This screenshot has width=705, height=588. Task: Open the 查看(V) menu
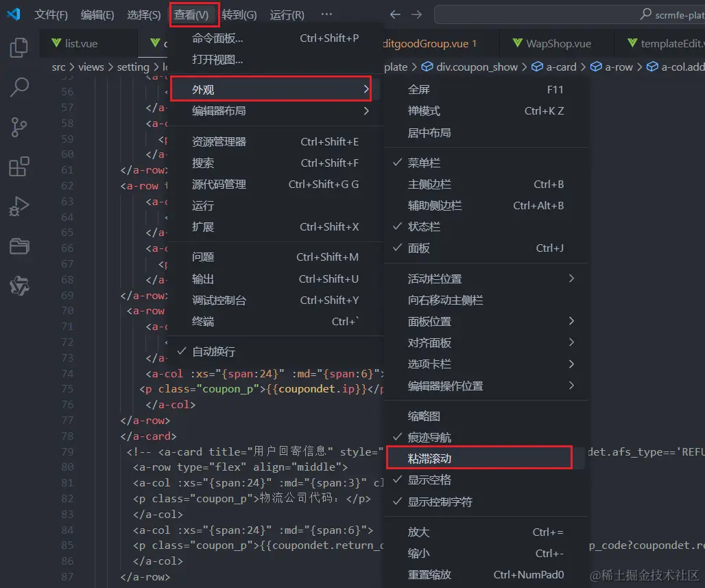pyautogui.click(x=191, y=15)
